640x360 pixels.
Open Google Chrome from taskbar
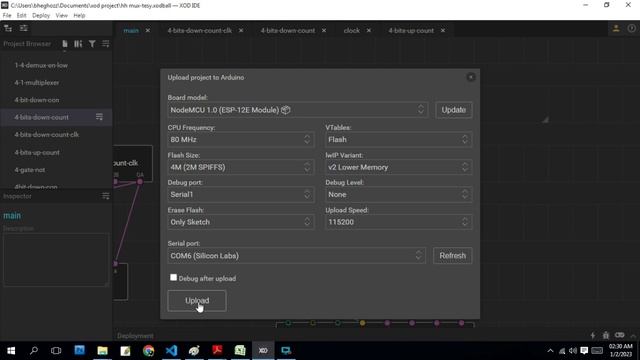149,351
